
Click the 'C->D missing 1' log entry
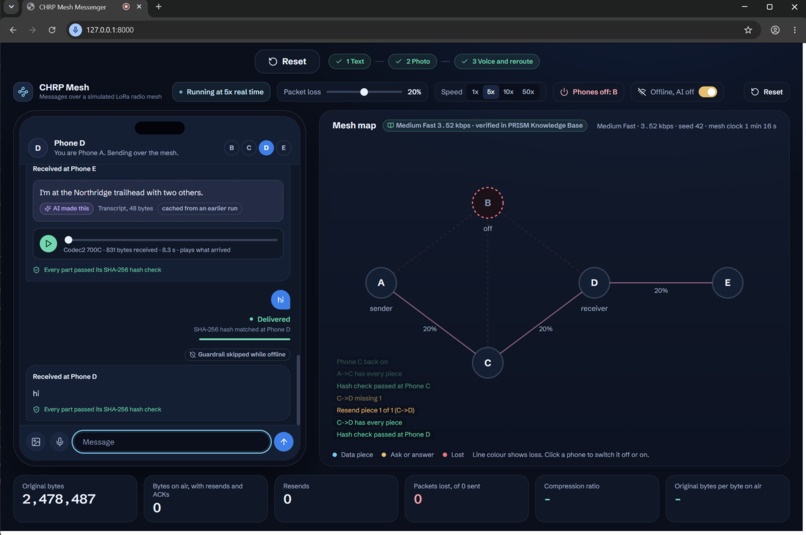(x=359, y=398)
